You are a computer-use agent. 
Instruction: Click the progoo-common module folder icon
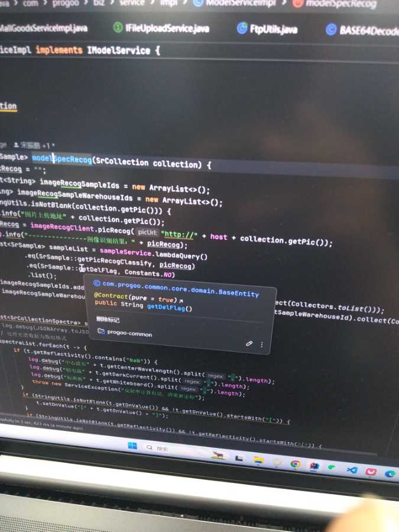[100, 332]
